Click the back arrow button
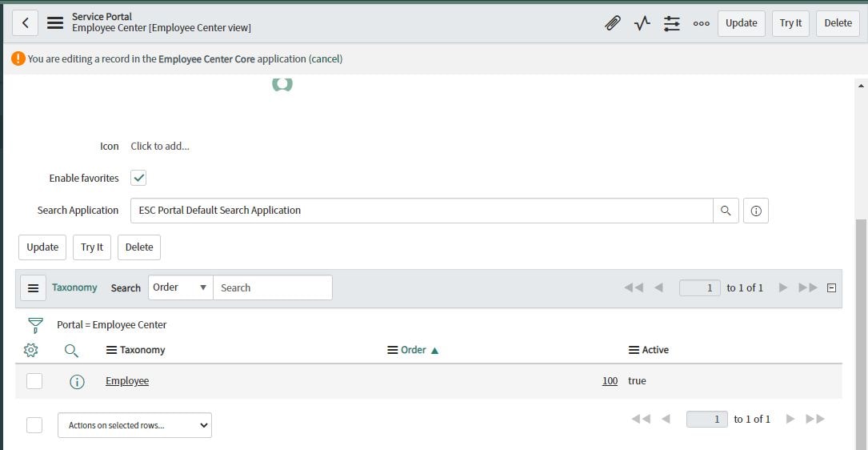The height and width of the screenshot is (450, 868). pos(26,22)
